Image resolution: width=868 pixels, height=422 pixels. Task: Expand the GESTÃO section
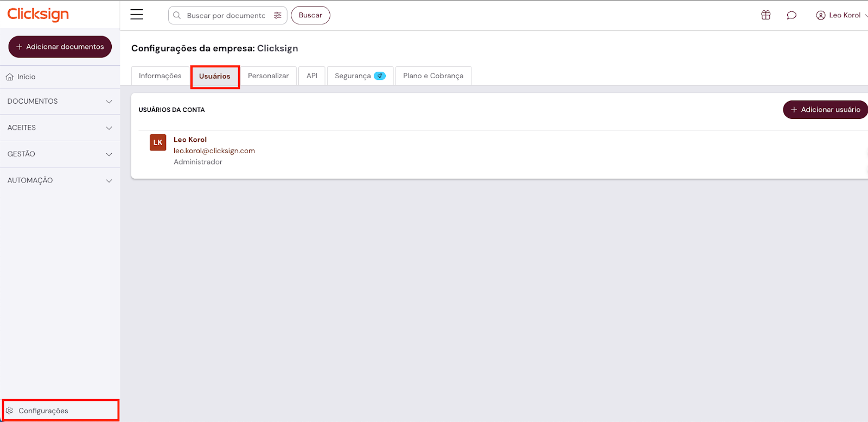[60, 154]
